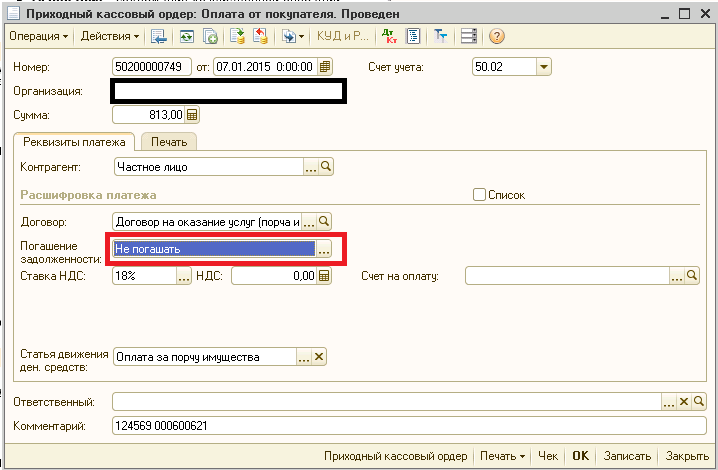Click the help question mark icon
Screen dimensions: 718x470
496,37
